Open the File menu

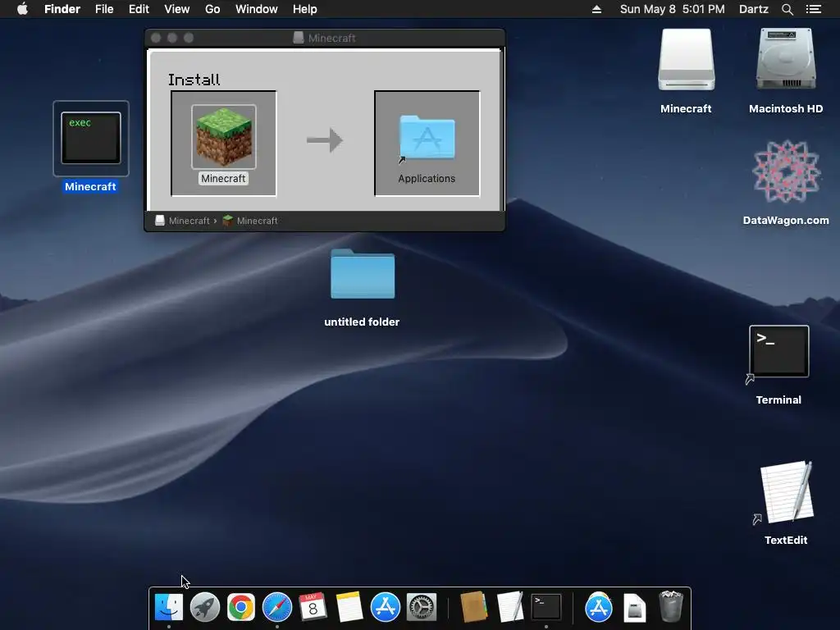coord(104,9)
